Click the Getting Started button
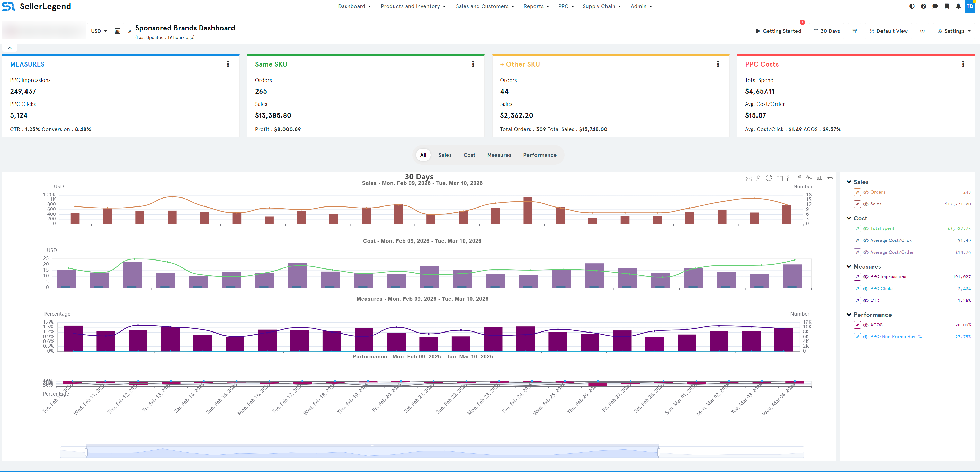 pos(778,31)
